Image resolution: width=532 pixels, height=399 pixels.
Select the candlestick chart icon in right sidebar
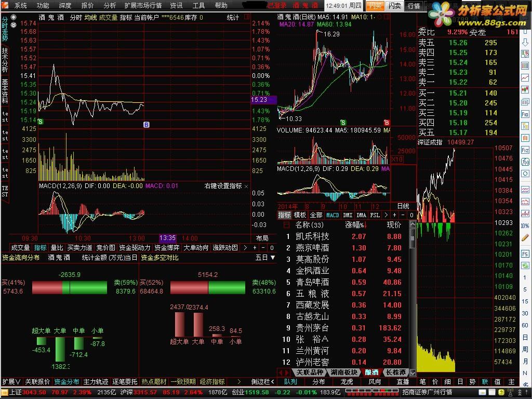(x=525, y=89)
